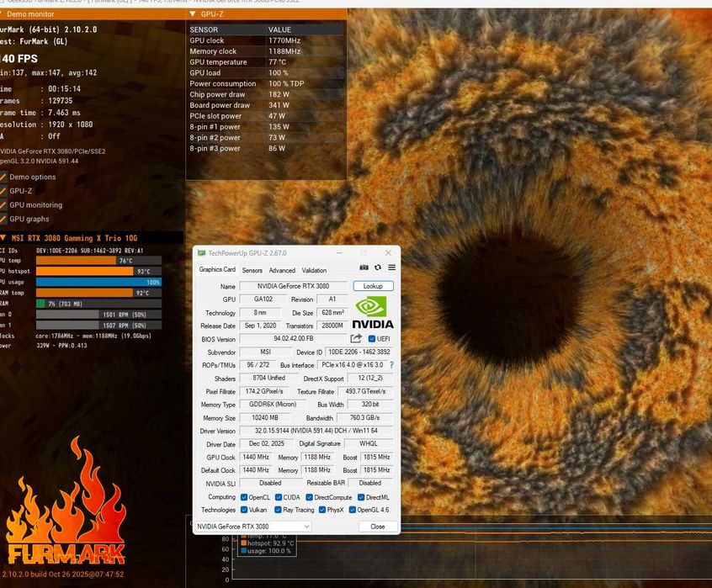Click the NVIDIA logo in GPU-Z

[373, 312]
